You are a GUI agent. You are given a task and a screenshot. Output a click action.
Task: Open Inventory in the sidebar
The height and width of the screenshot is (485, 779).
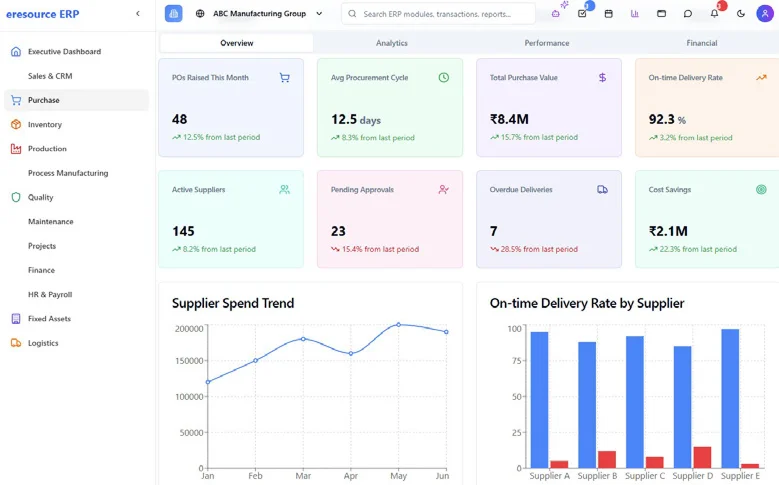(45, 125)
